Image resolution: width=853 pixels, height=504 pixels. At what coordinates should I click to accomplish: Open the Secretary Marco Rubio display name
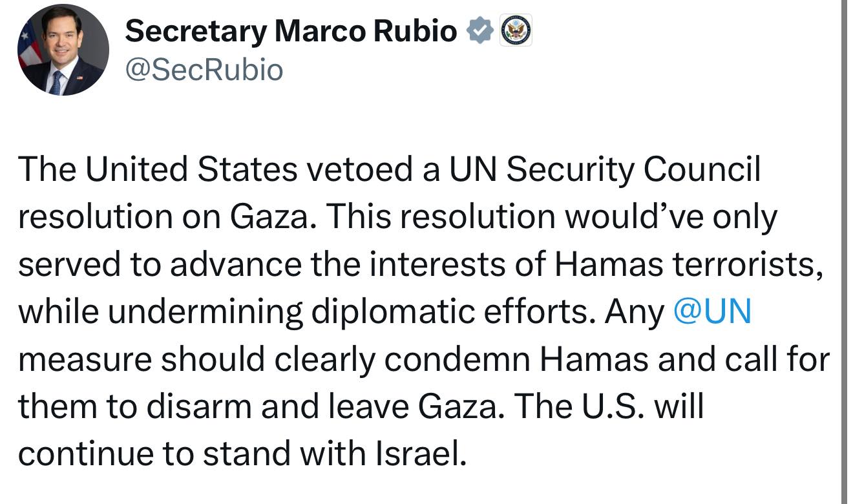(291, 30)
